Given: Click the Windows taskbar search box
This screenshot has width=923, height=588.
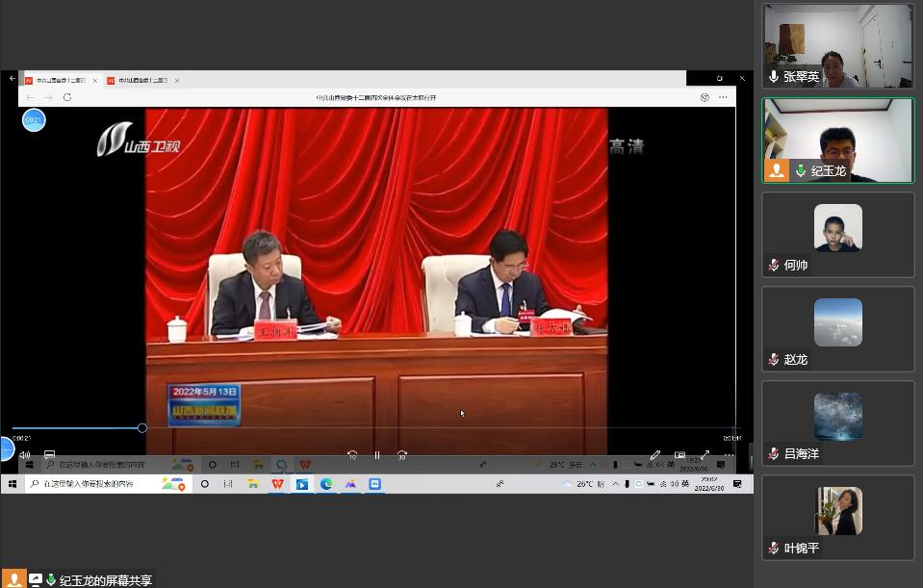Looking at the screenshot, I should (x=96, y=484).
